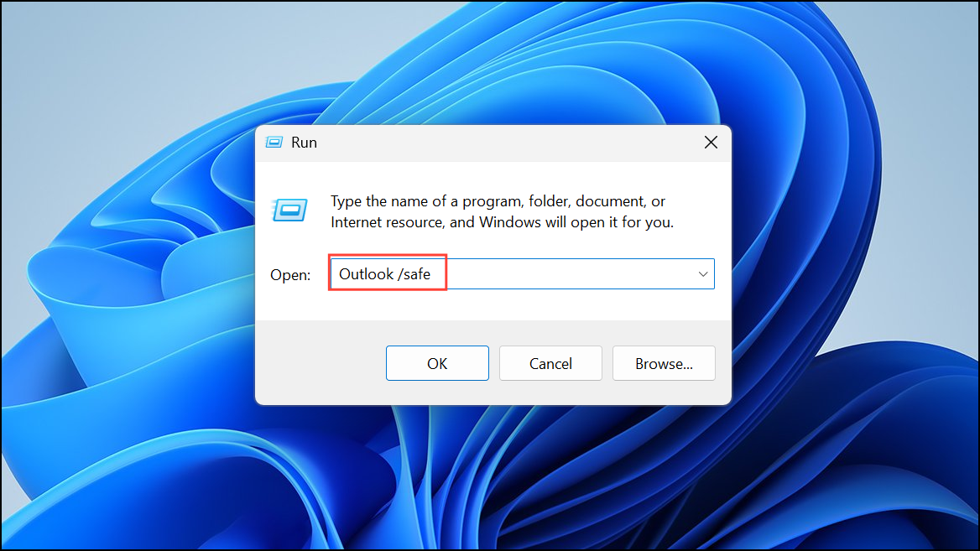Click the 'Open:' label
This screenshot has height=551, width=980.
pos(290,274)
